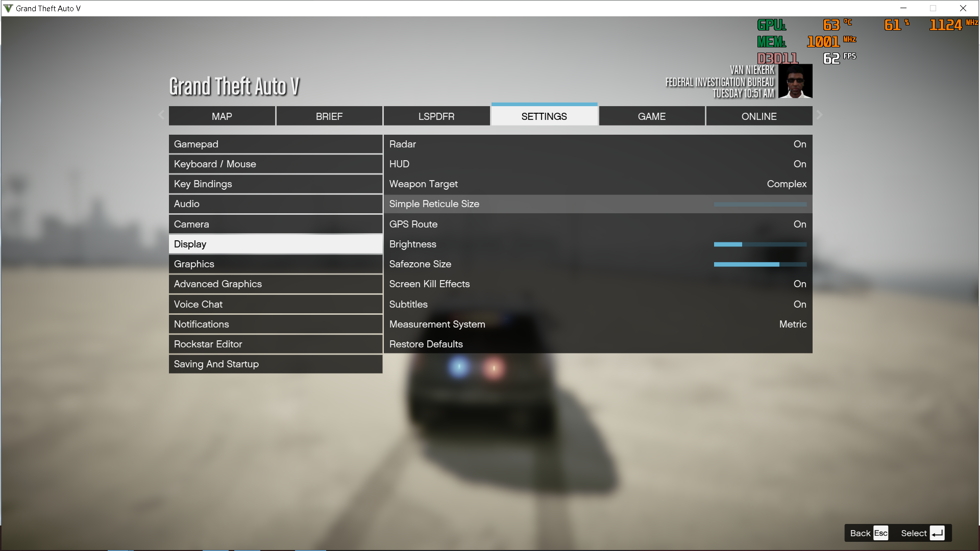
Task: Adjust the Safezone Size slider
Action: coord(759,265)
